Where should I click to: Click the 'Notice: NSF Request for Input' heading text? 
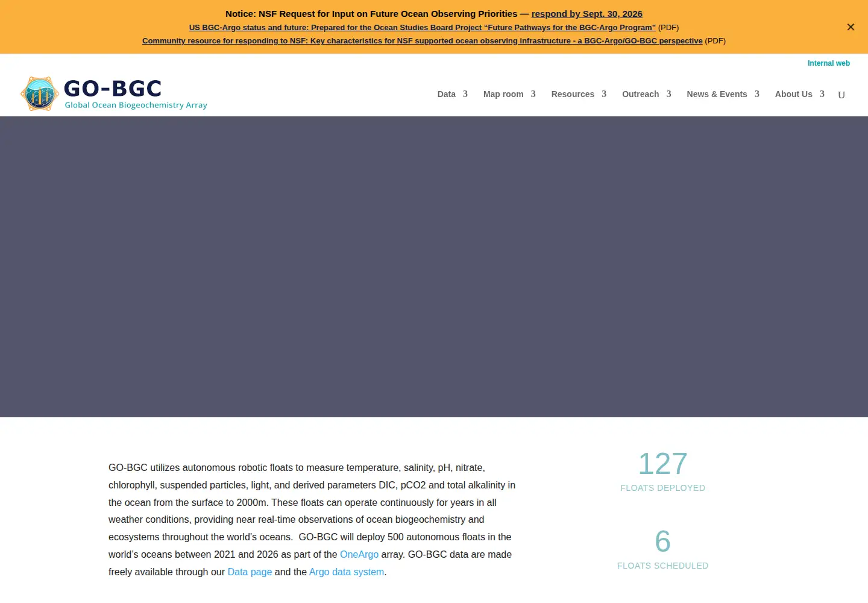pyautogui.click(x=371, y=14)
